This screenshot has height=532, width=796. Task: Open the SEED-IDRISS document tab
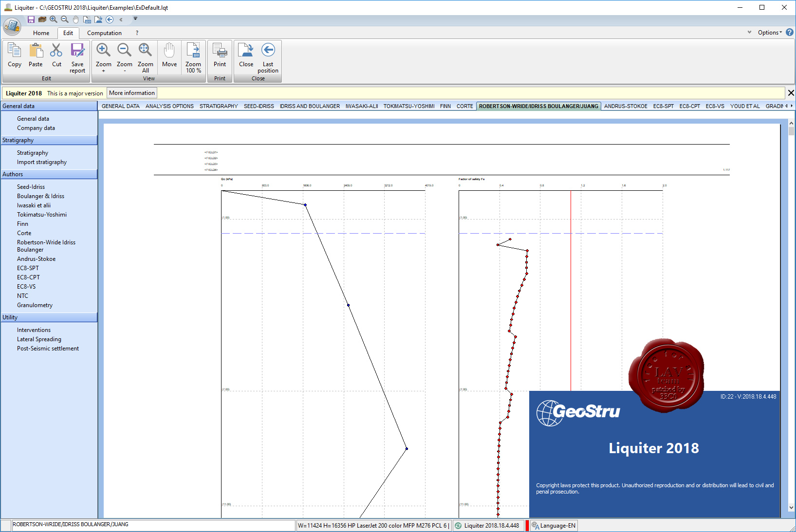[259, 106]
